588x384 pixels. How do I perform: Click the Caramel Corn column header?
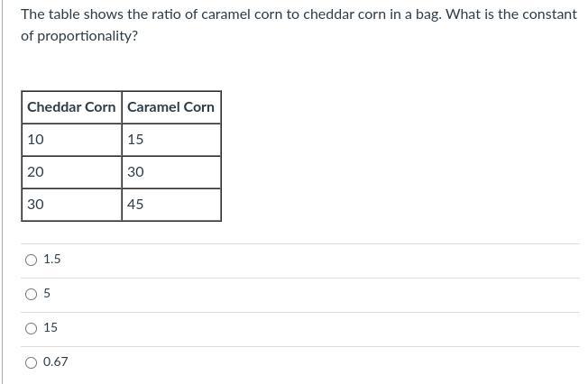pyautogui.click(x=171, y=107)
